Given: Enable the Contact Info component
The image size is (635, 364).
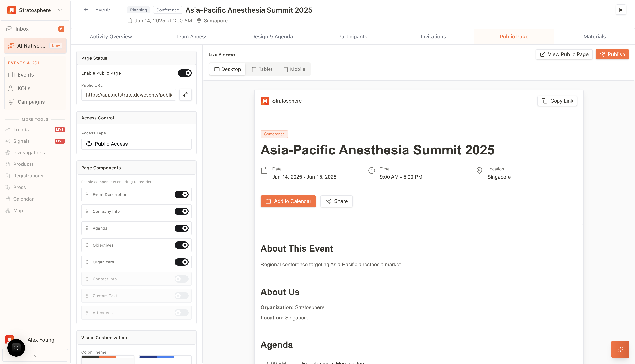Looking at the screenshot, I should [181, 279].
